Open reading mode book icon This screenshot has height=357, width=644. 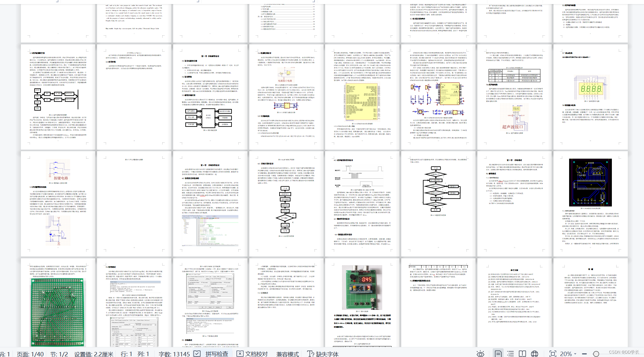coord(522,354)
